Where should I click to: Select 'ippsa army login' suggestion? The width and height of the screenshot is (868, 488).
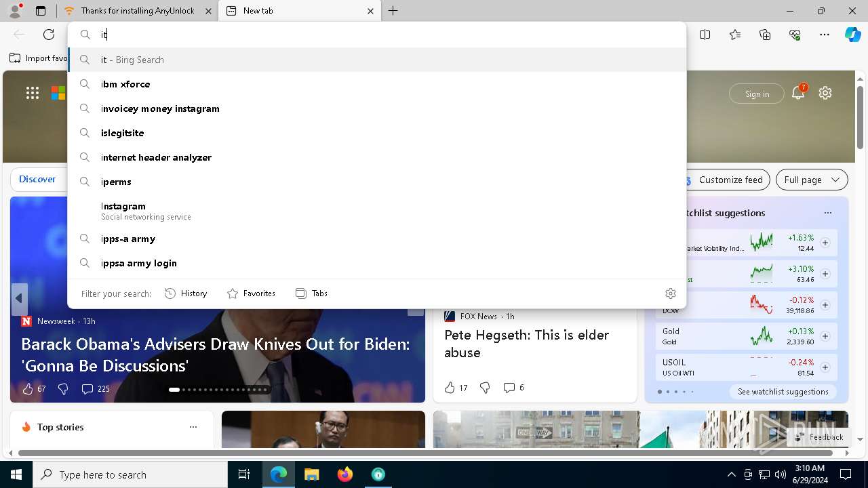coord(377,263)
